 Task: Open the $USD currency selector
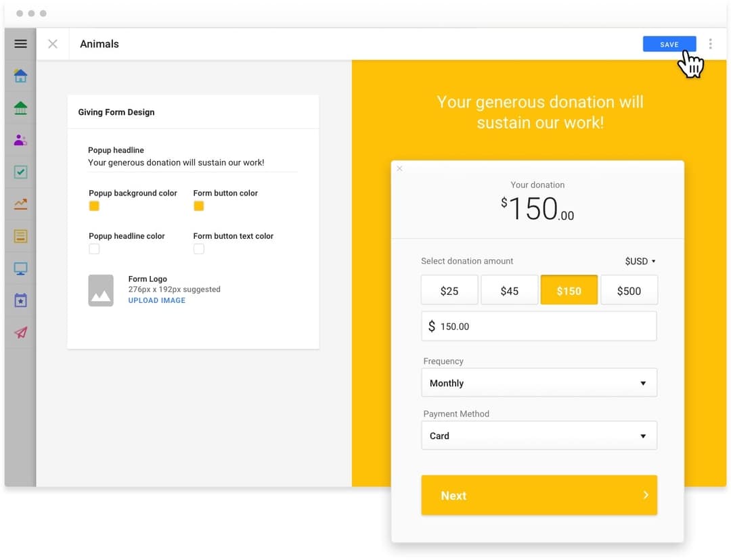pyautogui.click(x=639, y=261)
